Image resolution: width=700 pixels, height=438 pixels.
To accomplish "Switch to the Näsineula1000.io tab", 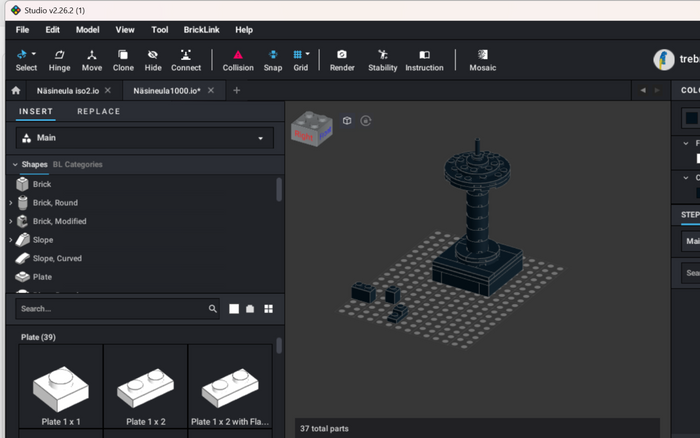I will point(167,91).
